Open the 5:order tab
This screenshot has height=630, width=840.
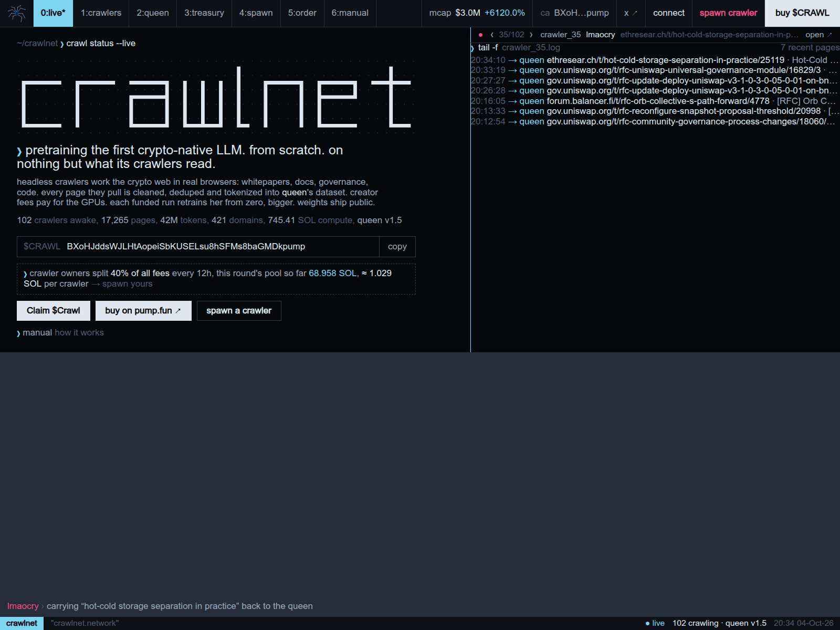[x=302, y=13]
